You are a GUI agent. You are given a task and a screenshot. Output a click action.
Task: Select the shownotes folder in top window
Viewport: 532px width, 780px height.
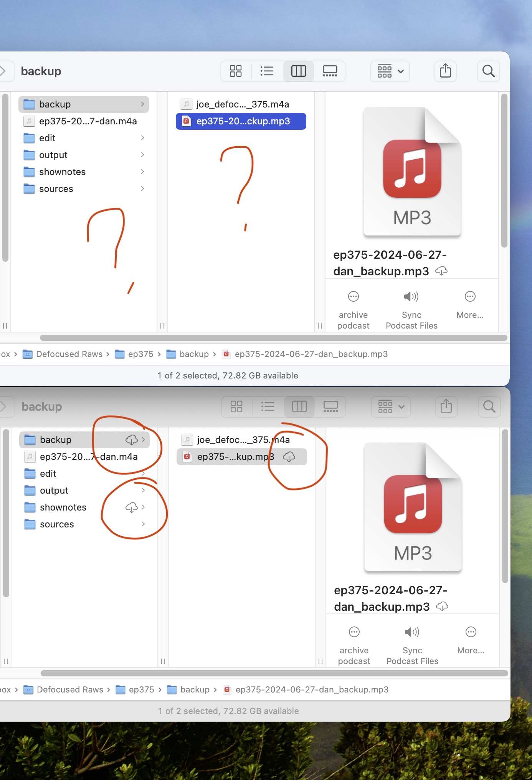pyautogui.click(x=84, y=172)
